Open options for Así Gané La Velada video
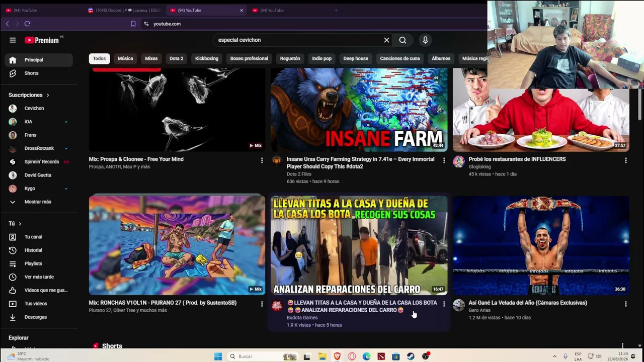This screenshot has height=362, width=644. point(626,304)
